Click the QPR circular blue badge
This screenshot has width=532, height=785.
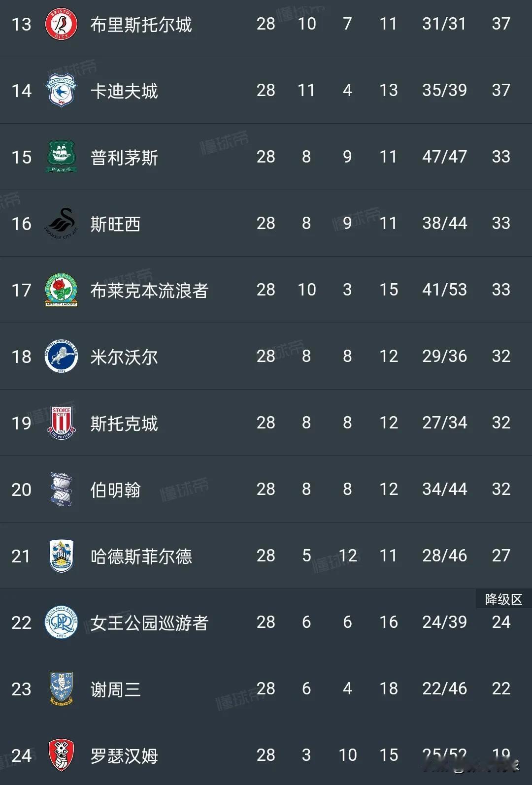(61, 622)
